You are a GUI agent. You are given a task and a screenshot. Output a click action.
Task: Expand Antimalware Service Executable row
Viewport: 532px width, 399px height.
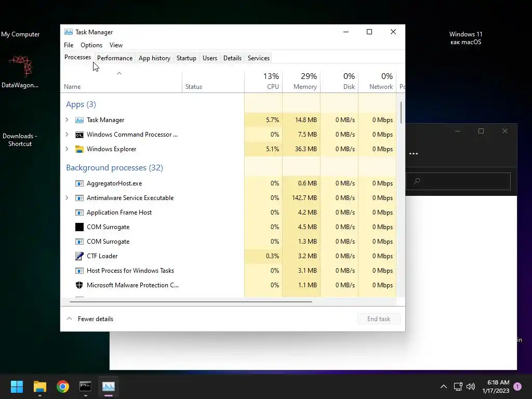point(67,198)
